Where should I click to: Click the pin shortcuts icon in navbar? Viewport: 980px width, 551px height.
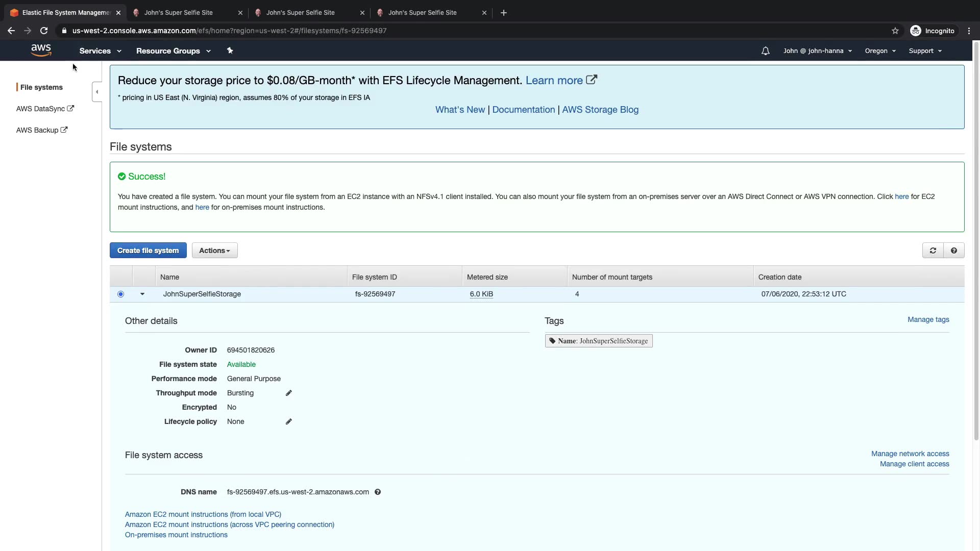coord(230,51)
